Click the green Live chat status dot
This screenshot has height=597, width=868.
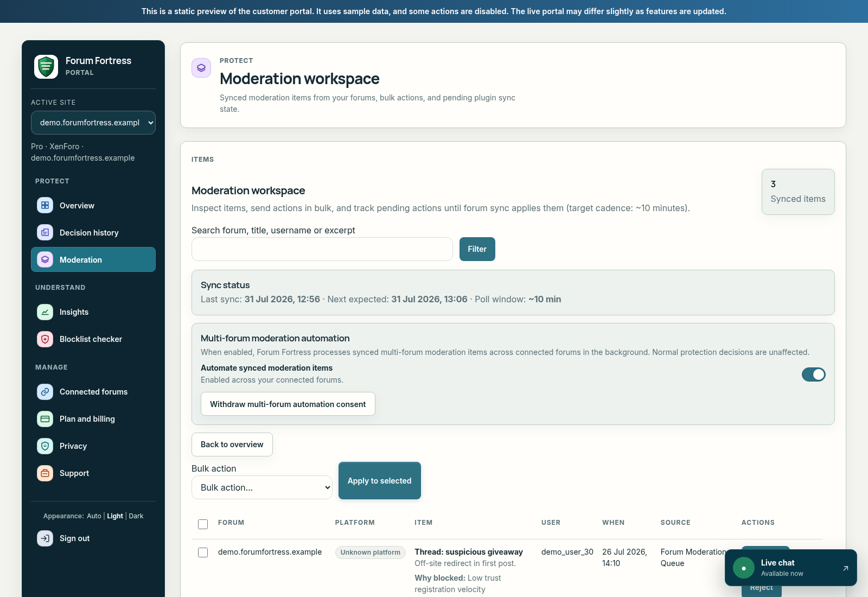744,568
